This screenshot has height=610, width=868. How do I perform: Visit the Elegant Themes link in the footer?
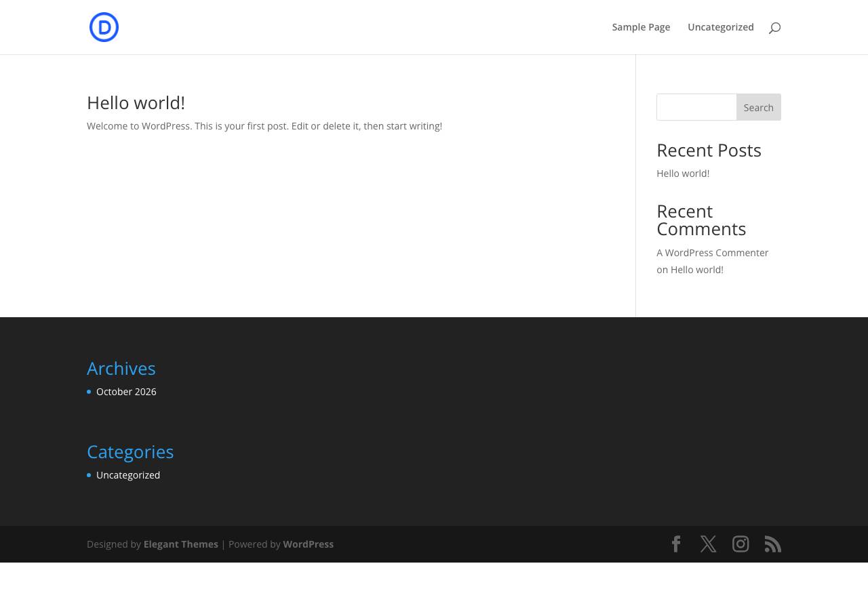180,544
